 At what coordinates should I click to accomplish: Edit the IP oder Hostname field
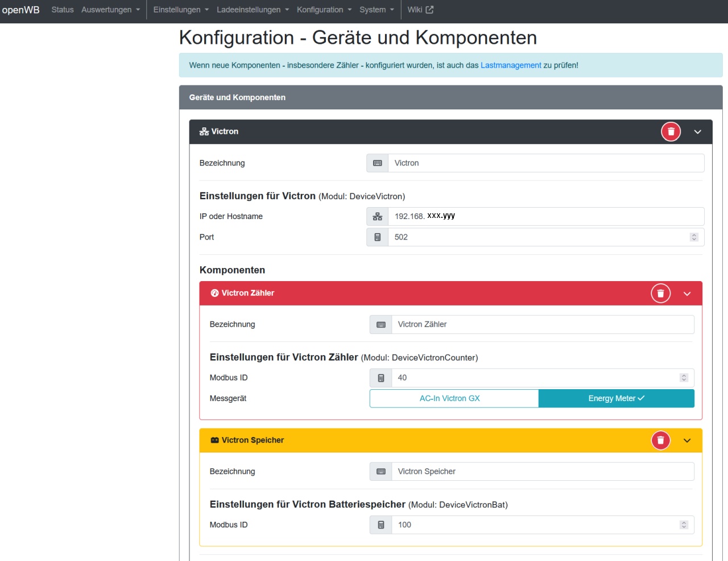point(546,217)
